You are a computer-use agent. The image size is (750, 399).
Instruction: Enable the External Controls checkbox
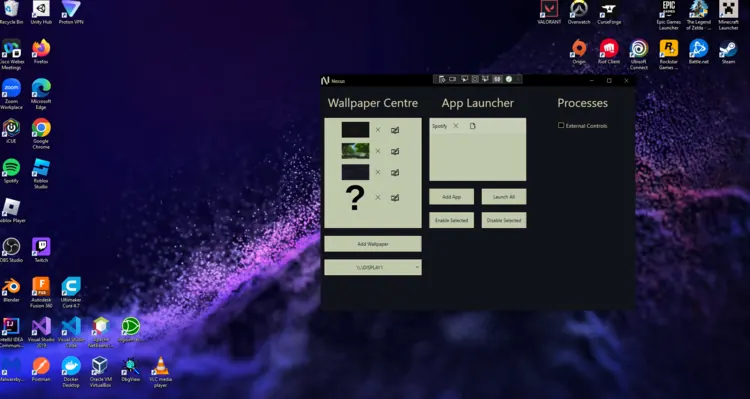(x=561, y=125)
